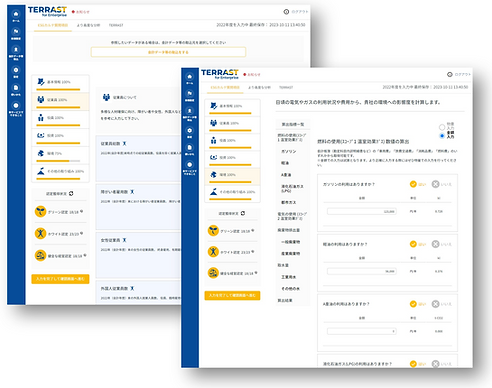Select はい for A重油の利用はありますか

pos(418,304)
